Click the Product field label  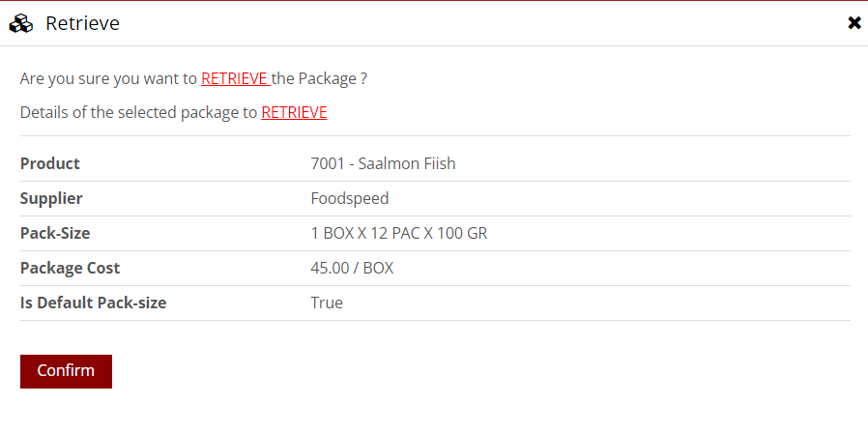click(50, 163)
